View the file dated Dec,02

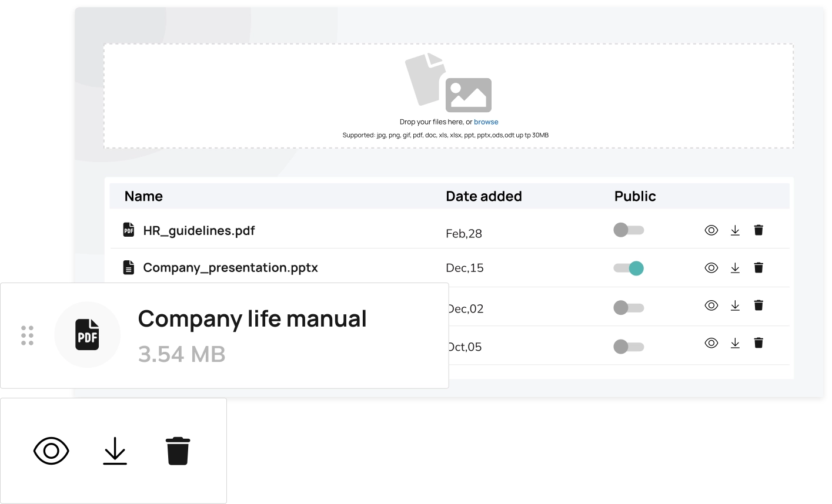(x=711, y=305)
